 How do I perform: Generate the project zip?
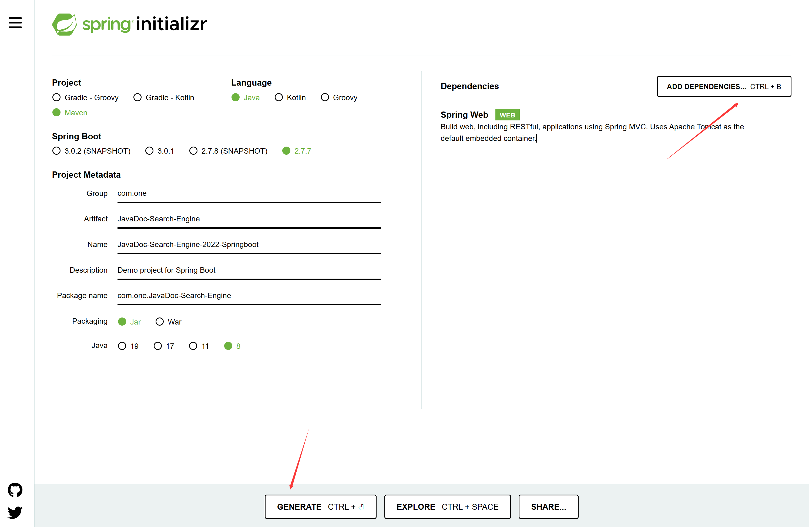click(x=320, y=506)
